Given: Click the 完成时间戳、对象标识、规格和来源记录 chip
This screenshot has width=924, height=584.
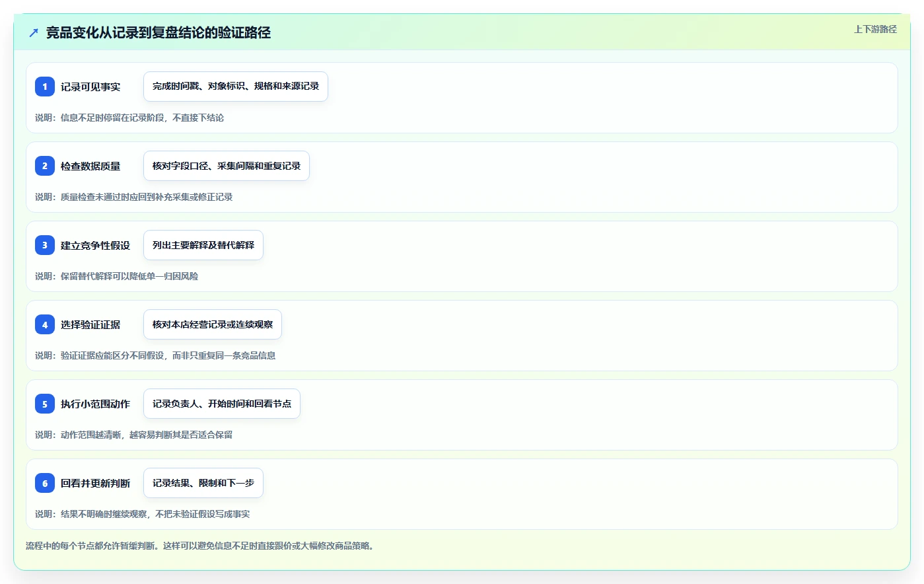Looking at the screenshot, I should pyautogui.click(x=236, y=87).
